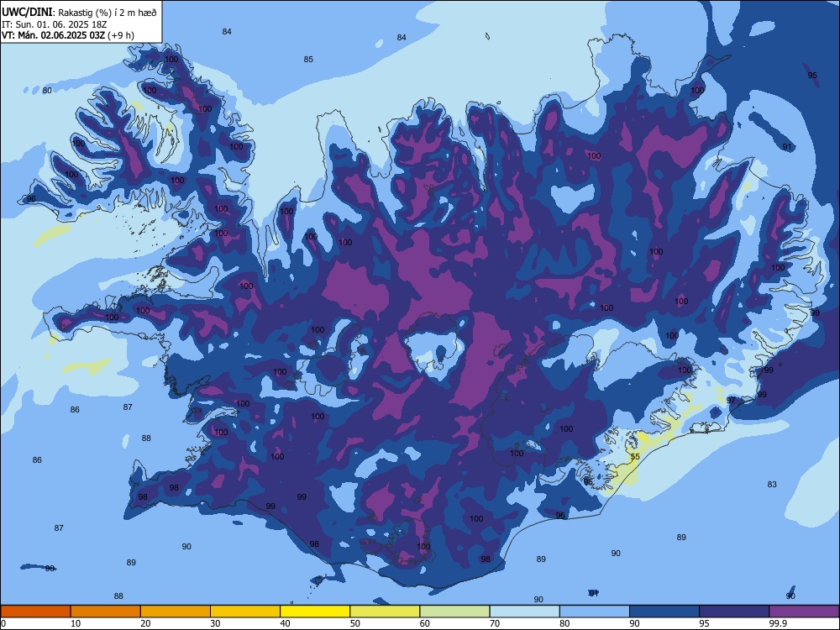Select the "0" legend tick label
The width and height of the screenshot is (840, 630).
[x=3, y=623]
